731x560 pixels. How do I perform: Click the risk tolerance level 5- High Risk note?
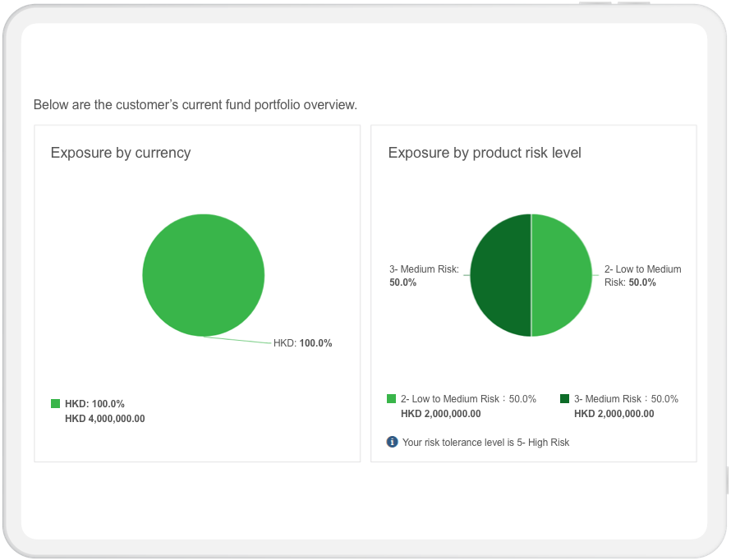tap(485, 442)
